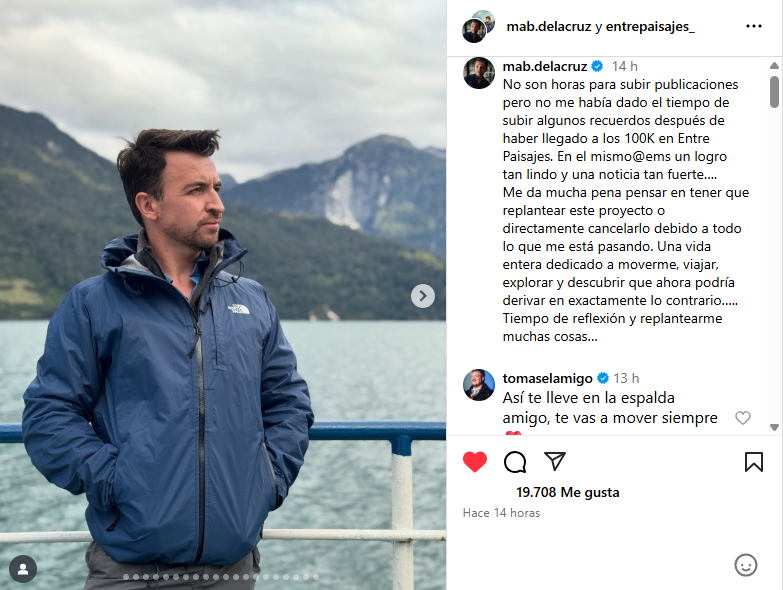Screen dimensions: 783x590
Task: Click mab.delacruz username in caption
Action: coord(545,66)
